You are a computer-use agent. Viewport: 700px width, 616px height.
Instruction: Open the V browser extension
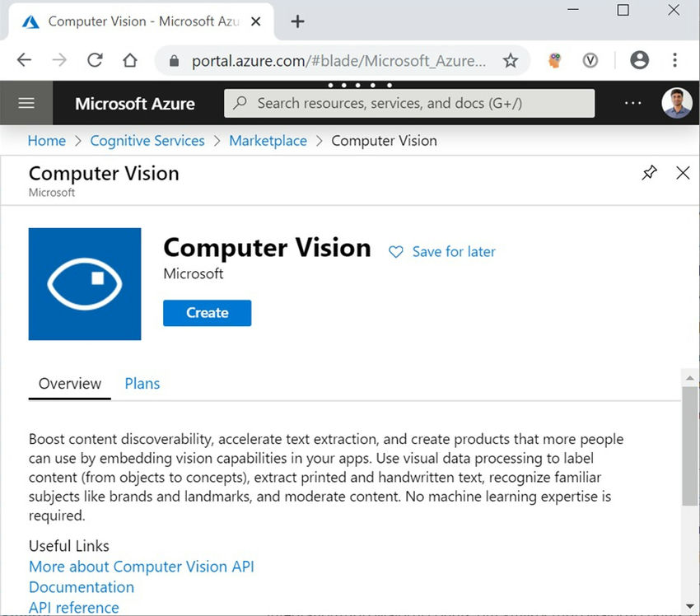pyautogui.click(x=590, y=60)
